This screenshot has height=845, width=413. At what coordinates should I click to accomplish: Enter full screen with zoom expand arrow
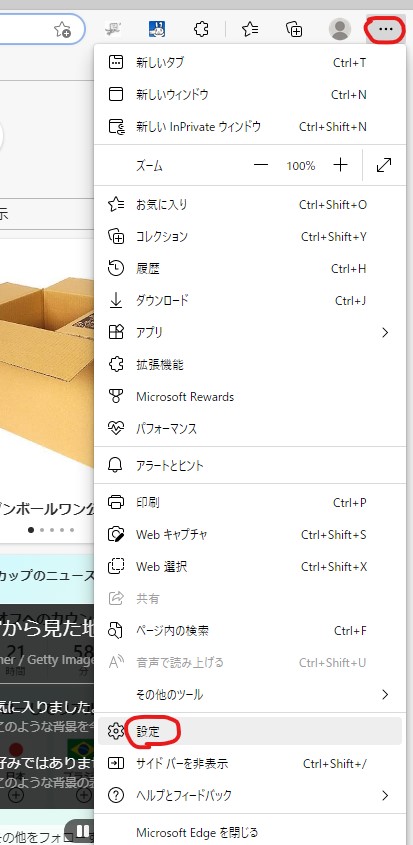pyautogui.click(x=384, y=165)
